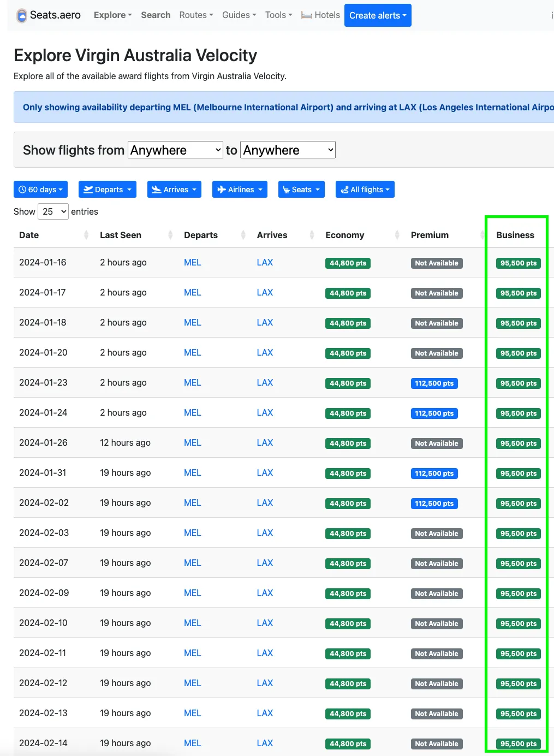Click the Business column header

point(515,235)
